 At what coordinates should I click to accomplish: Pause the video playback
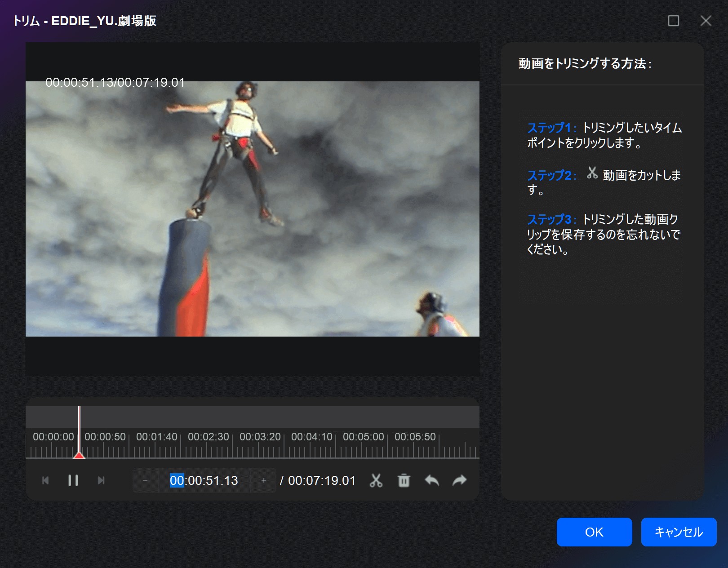73,480
